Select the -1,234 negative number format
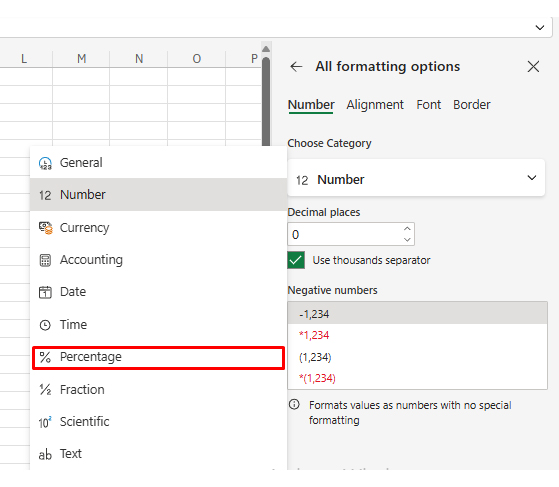Viewport: 559px width, 487px height. [x=417, y=313]
